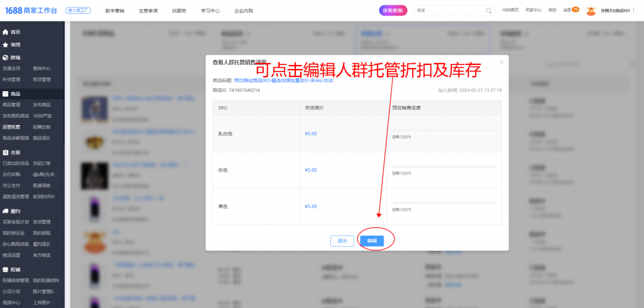Click the user avatar in the header
644x308 pixels.
591,11
